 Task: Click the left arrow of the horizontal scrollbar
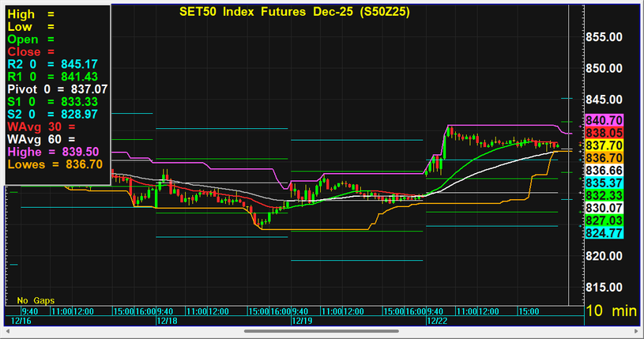(8, 333)
